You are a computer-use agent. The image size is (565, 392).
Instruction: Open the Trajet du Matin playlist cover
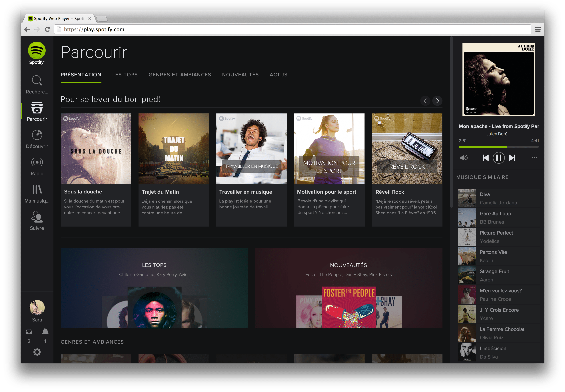[174, 149]
